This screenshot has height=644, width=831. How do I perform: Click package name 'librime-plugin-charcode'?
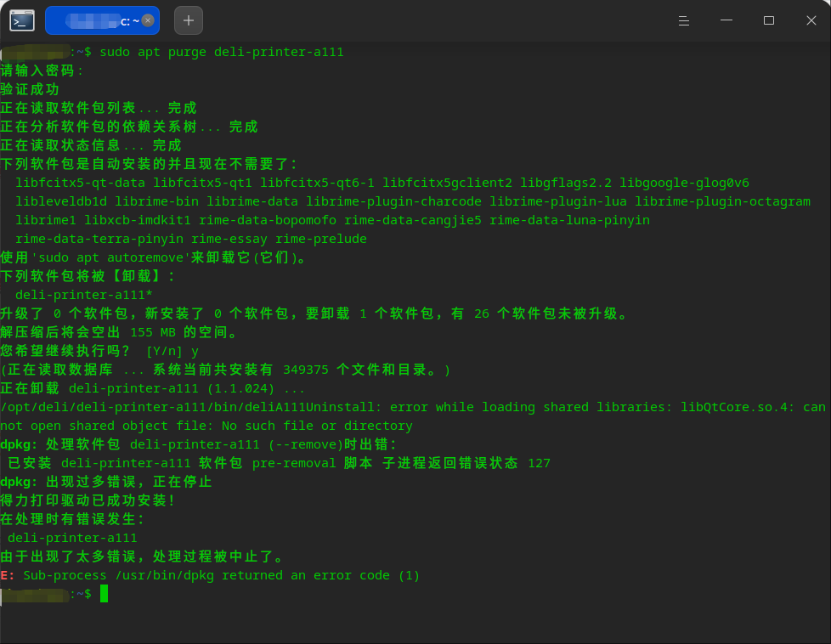(393, 201)
